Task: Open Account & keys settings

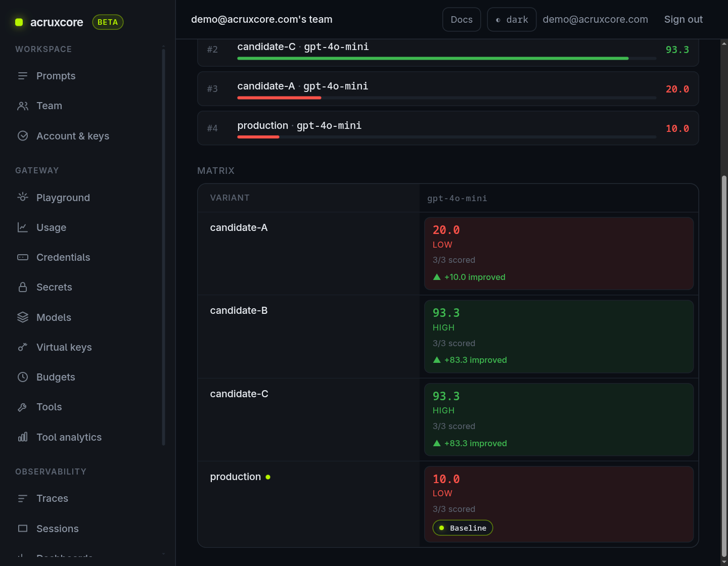Action: click(73, 136)
